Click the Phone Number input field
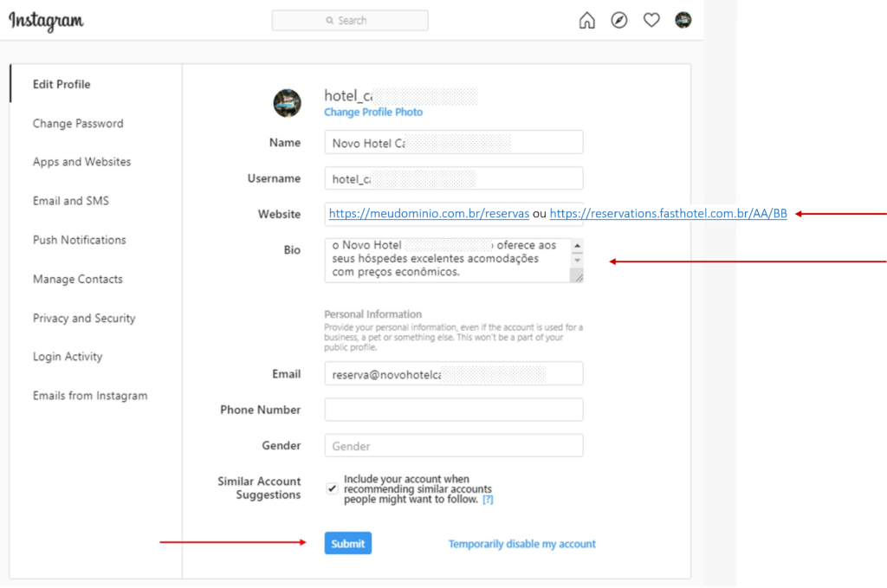 (454, 410)
